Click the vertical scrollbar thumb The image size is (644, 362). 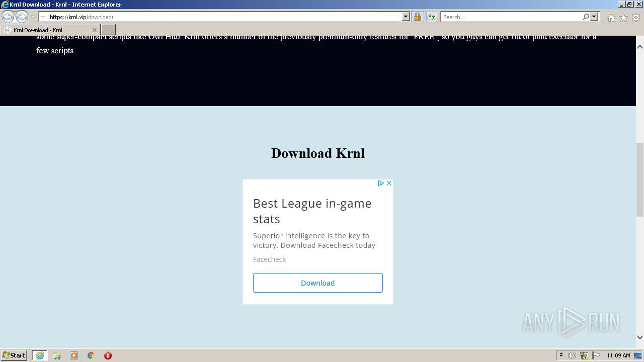[640, 180]
